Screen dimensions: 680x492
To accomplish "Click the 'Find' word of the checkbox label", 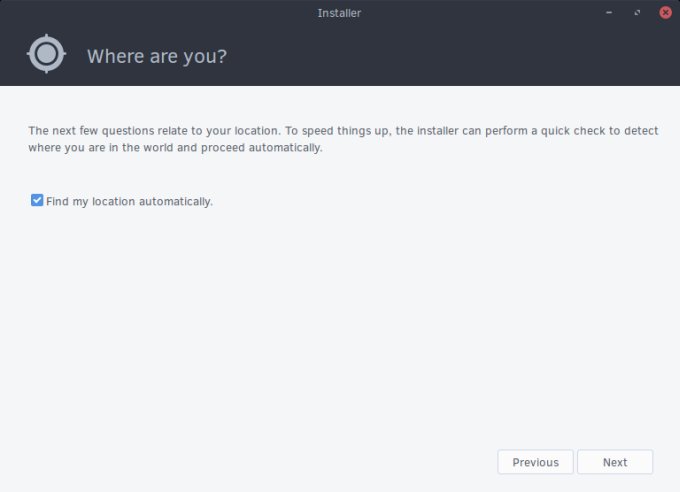I will click(x=57, y=202).
